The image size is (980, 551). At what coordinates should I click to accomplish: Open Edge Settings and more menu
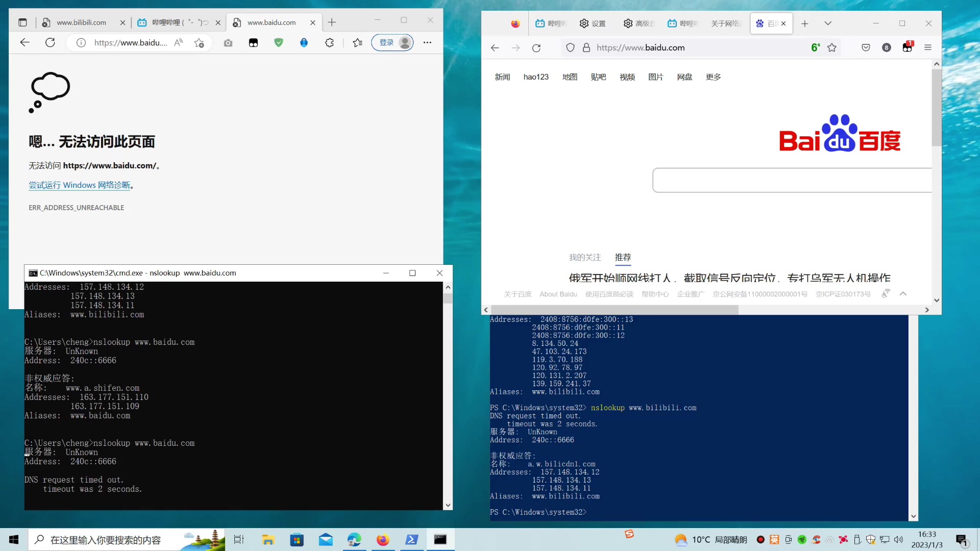427,43
